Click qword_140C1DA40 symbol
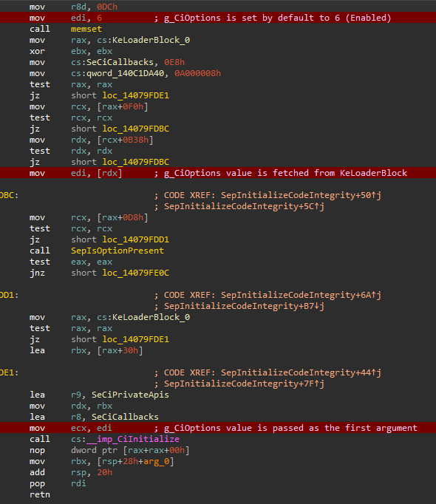The image size is (436, 504). 126,74
